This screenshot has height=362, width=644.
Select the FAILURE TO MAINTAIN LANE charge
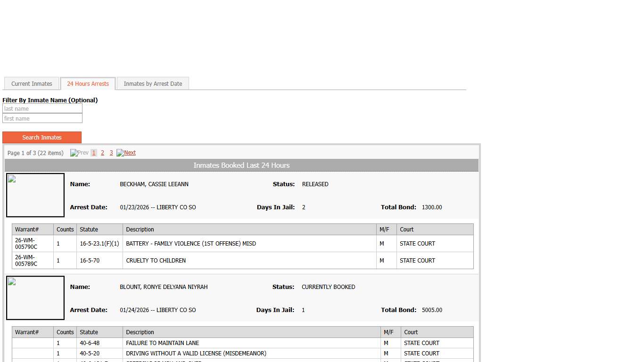click(163, 343)
